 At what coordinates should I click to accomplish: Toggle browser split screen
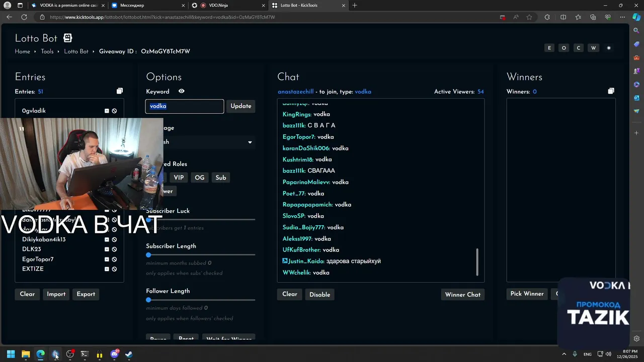(x=563, y=17)
